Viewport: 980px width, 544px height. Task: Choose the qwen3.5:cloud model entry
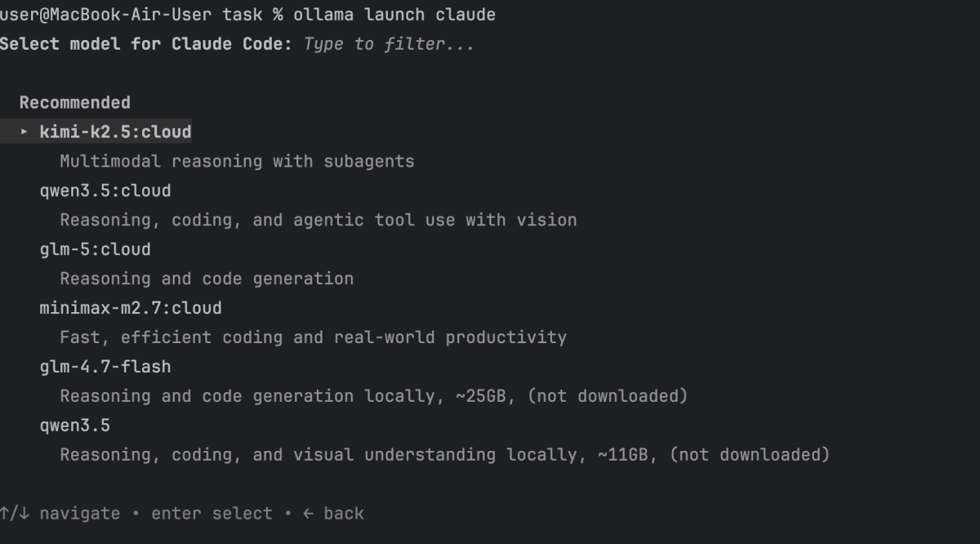click(105, 191)
